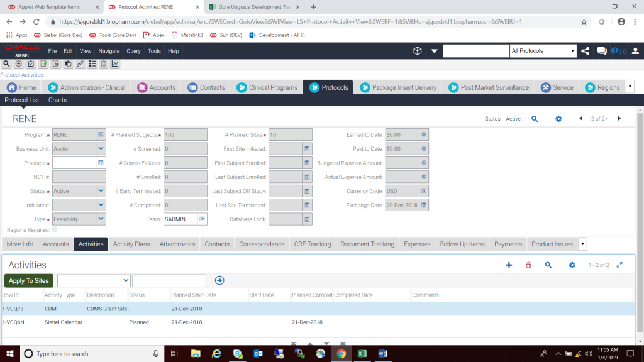Click the Apply To Sites button

(28, 280)
